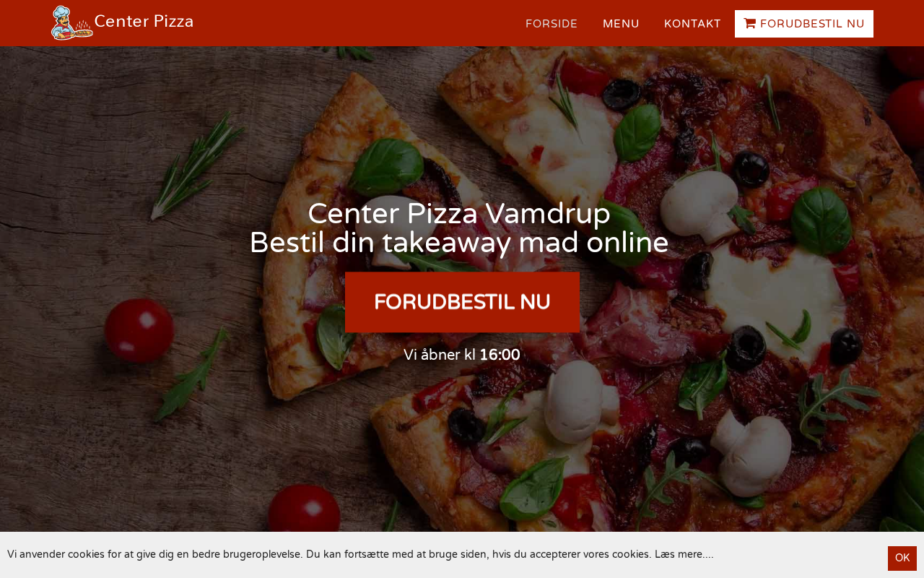This screenshot has height=578, width=924.
Task: Open the KONTAKT navigation item
Action: pyautogui.click(x=692, y=24)
